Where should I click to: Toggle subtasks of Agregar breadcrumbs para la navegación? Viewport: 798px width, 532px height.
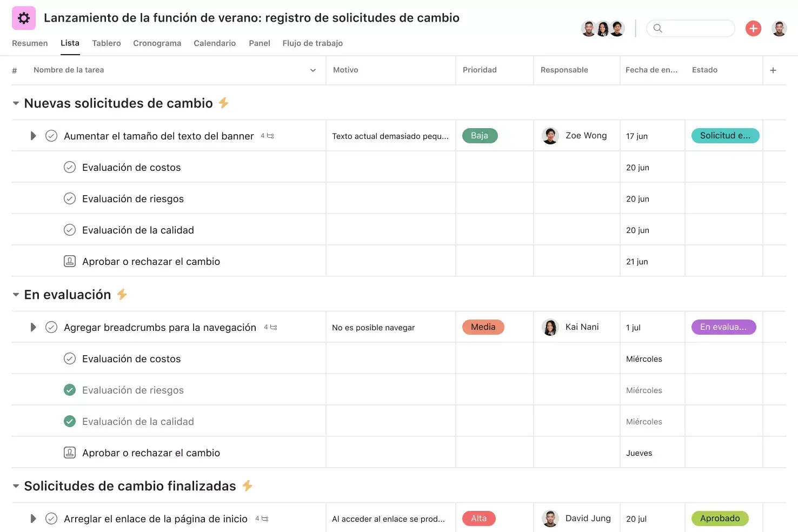[x=33, y=327]
